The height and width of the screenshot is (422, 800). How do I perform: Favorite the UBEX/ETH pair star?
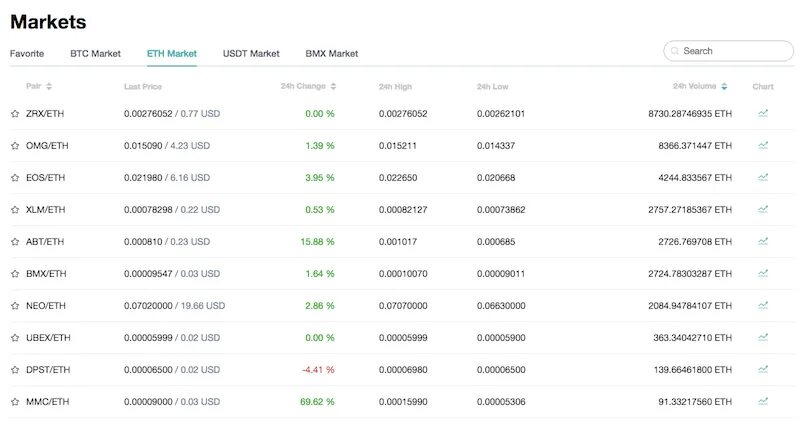tap(15, 338)
